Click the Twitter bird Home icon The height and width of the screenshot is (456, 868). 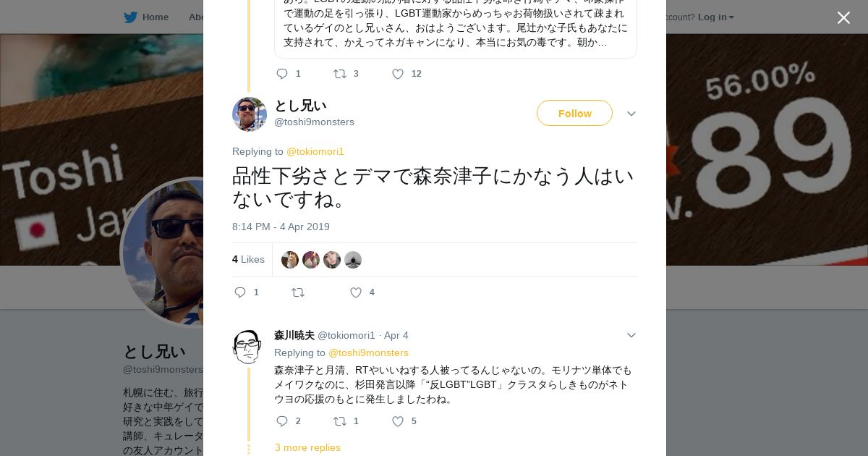click(130, 17)
